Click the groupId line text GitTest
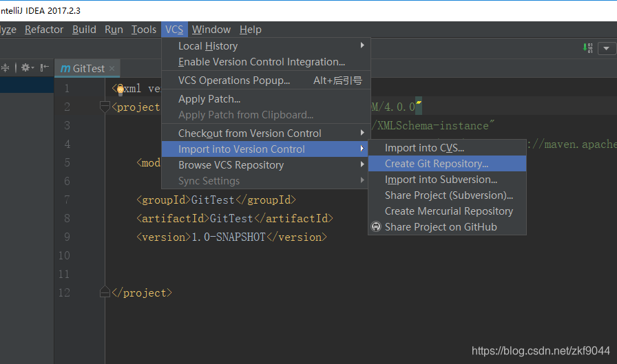The width and height of the screenshot is (617, 364). pyautogui.click(x=213, y=200)
